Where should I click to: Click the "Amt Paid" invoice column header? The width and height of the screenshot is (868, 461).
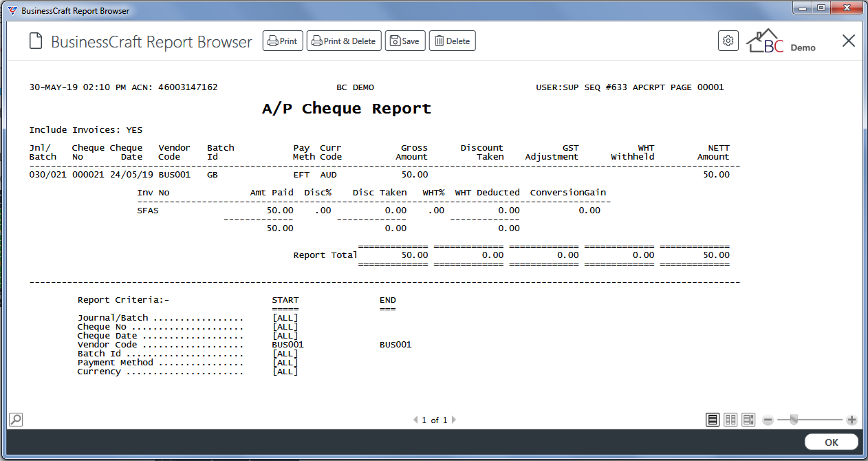click(272, 193)
